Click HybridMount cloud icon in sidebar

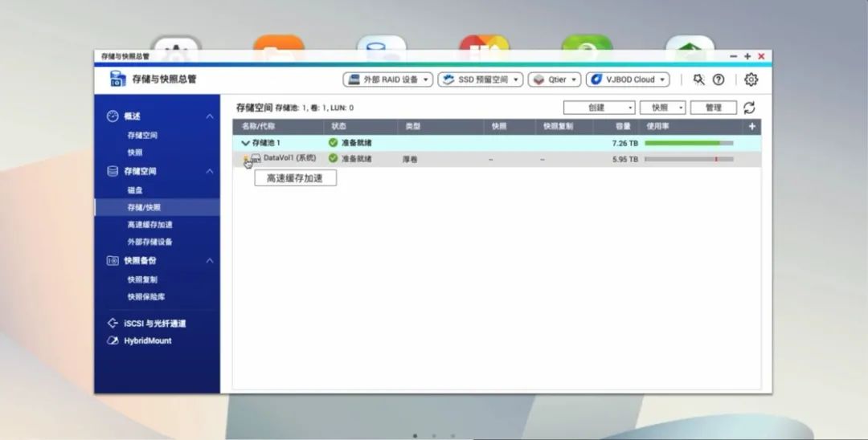(113, 340)
